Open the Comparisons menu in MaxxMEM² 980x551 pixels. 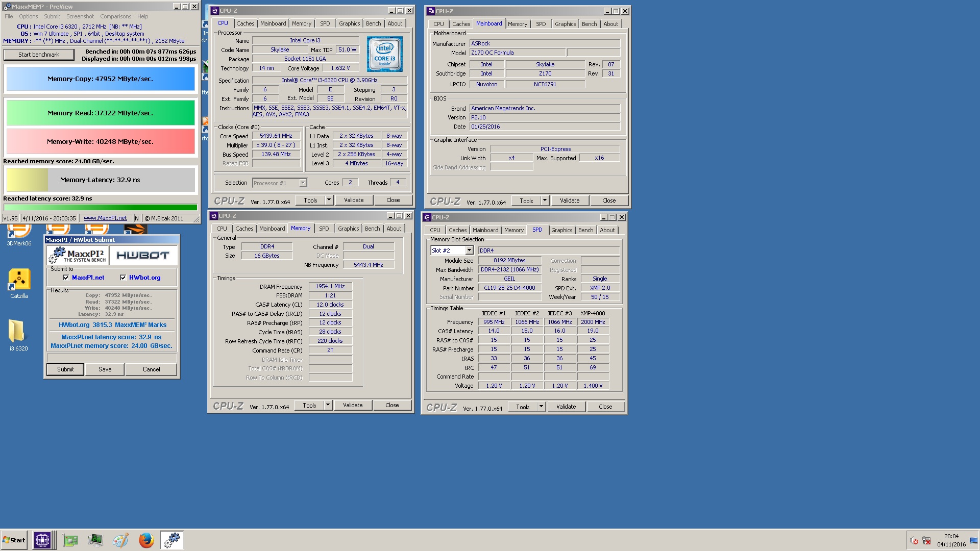(x=116, y=16)
